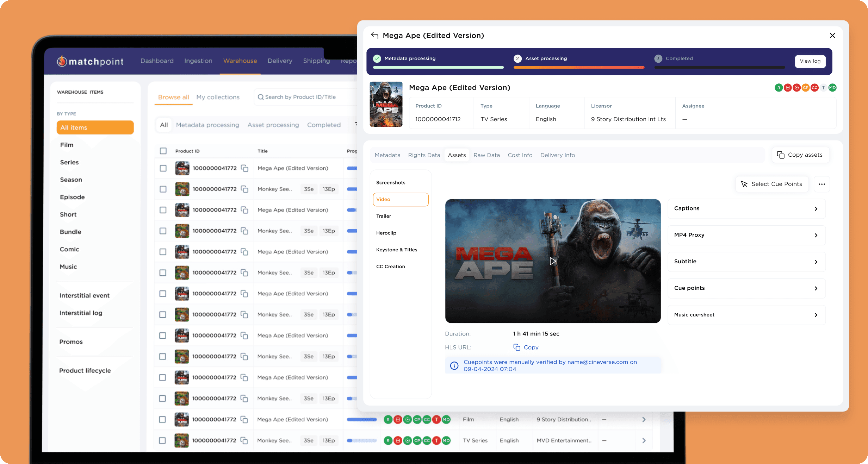Click the Product ID value 1000000041712
Screen dimensions: 868x464
pyautogui.click(x=438, y=119)
